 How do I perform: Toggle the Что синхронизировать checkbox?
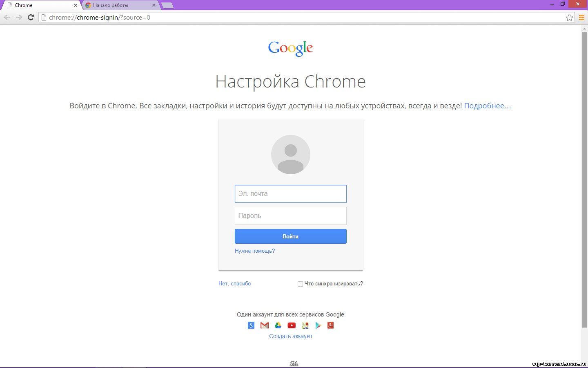(300, 284)
